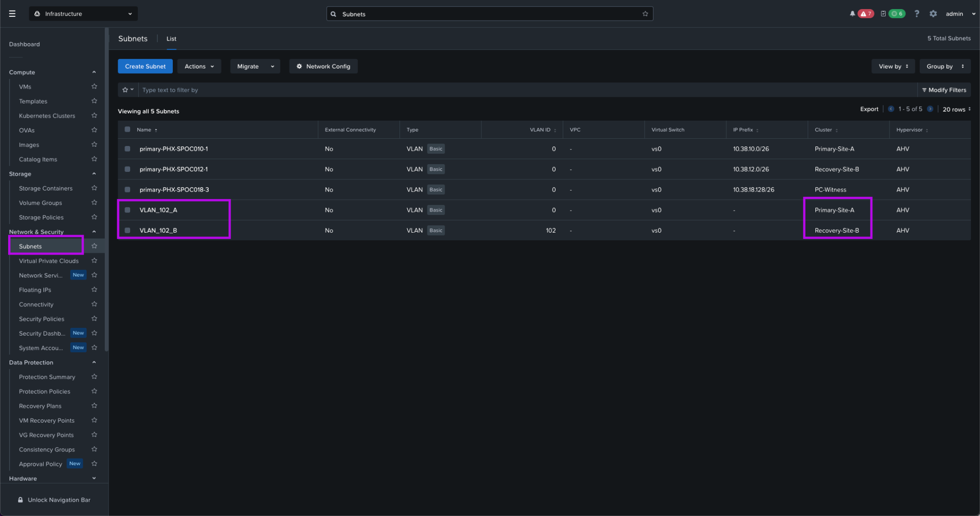The height and width of the screenshot is (516, 980).
Task: Check the checkbox for VLAN_102_A
Action: 127,210
